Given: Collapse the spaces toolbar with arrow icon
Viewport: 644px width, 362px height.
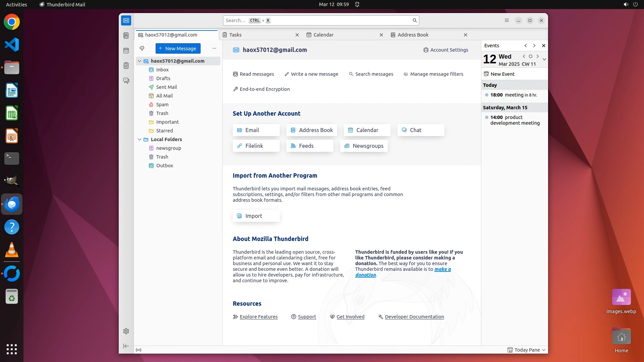Looking at the screenshot, I should (126, 346).
